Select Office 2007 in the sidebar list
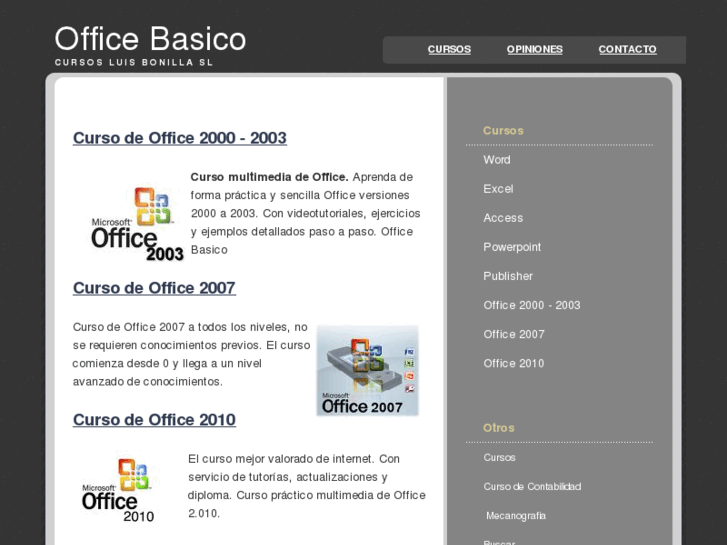 (514, 334)
